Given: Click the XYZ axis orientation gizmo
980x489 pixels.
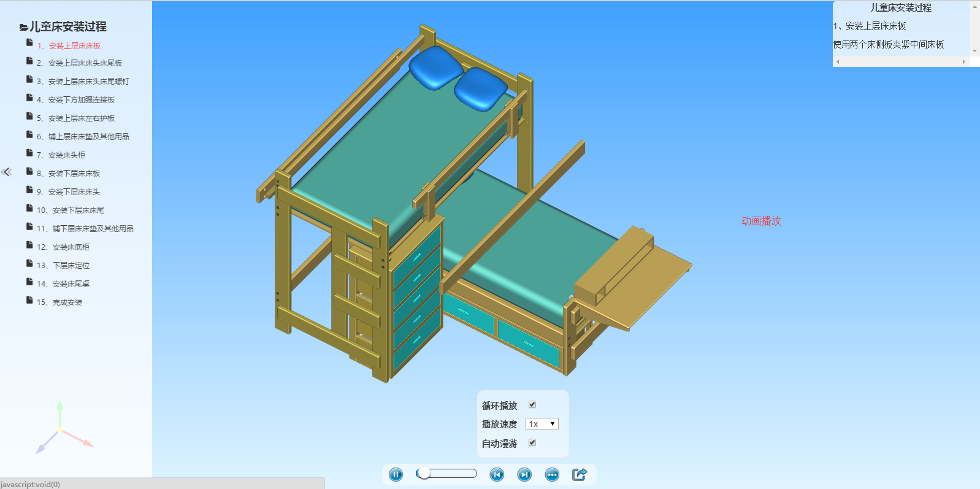Looking at the screenshot, I should coord(61,430).
